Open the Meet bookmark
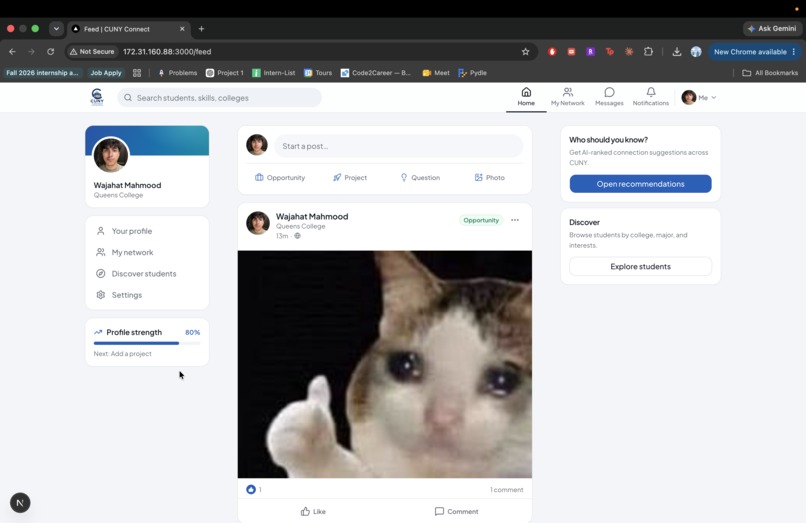Screen dimensions: 806x523 (x=436, y=73)
